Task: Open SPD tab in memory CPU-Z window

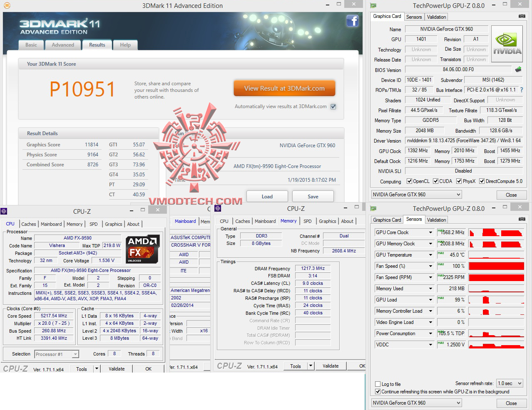Action: click(x=308, y=221)
